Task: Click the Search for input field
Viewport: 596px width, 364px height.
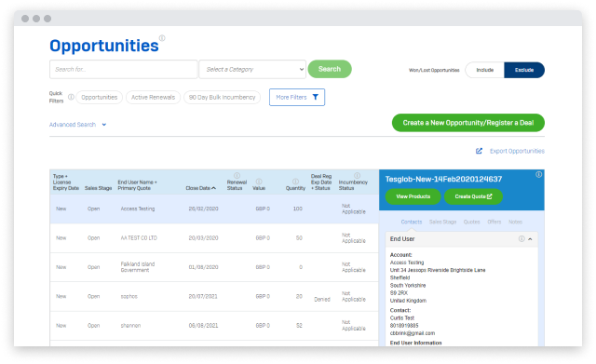Action: point(124,69)
